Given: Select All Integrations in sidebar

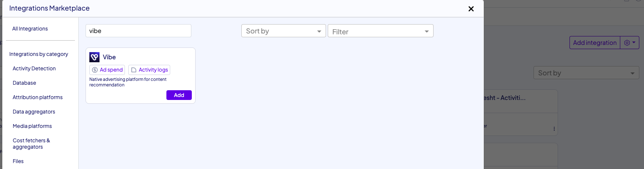Looking at the screenshot, I should coord(30,29).
